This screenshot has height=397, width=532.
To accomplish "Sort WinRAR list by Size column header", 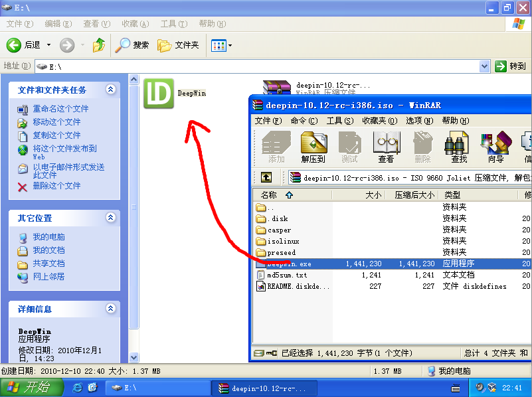I will [359, 195].
